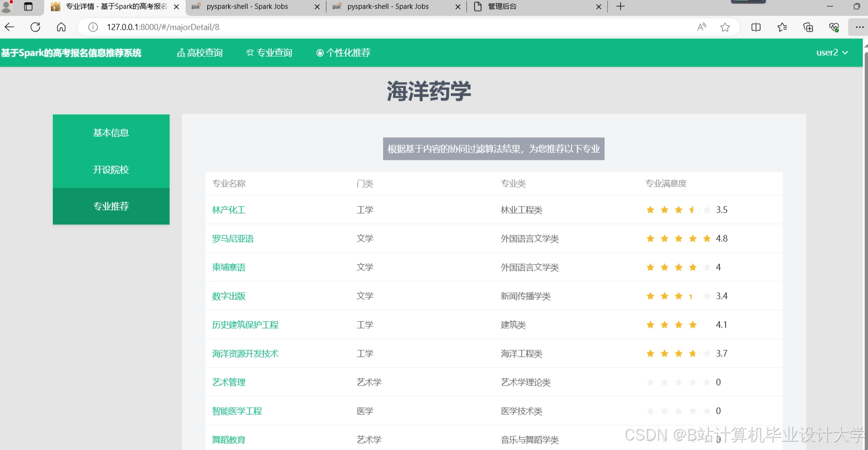Open the split screen browser icon
Image resolution: width=868 pixels, height=450 pixels.
click(x=755, y=27)
